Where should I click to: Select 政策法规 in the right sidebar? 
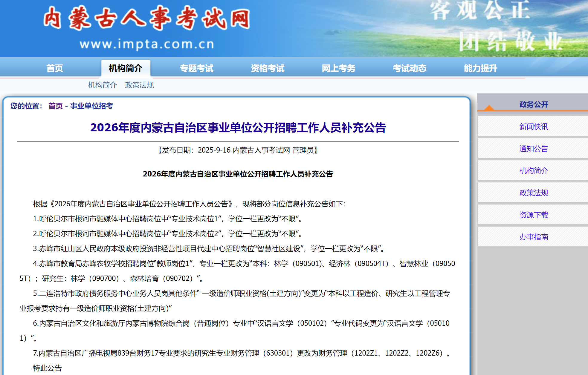pyautogui.click(x=534, y=193)
